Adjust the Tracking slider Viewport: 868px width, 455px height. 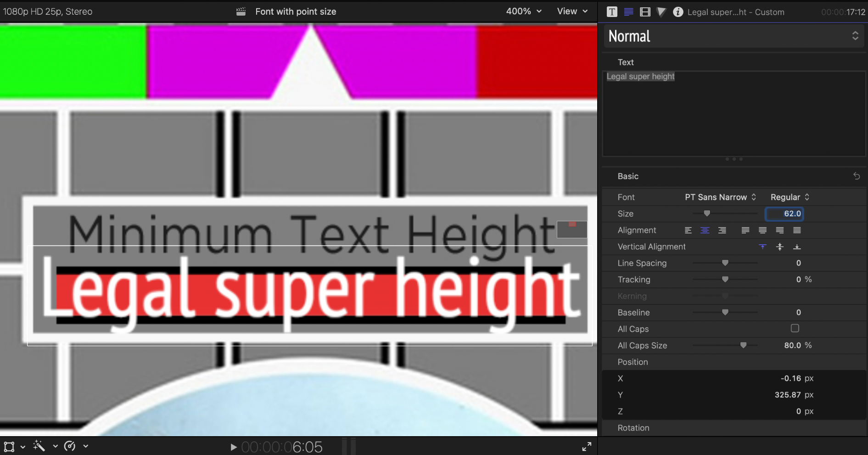coord(725,280)
